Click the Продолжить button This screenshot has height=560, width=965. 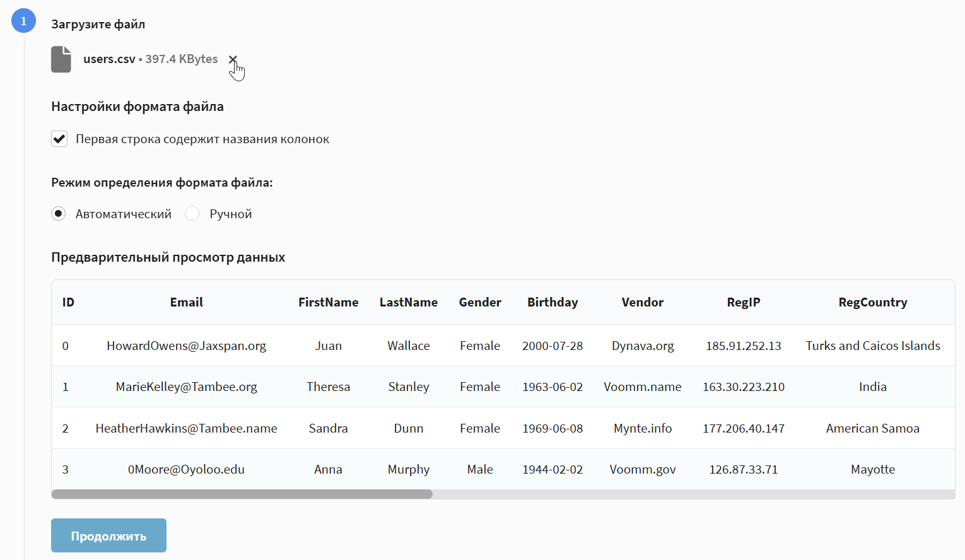108,535
